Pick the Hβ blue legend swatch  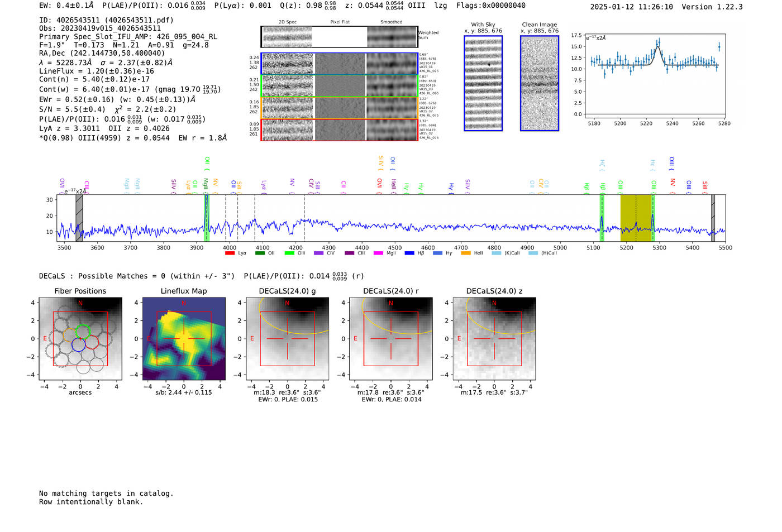[409, 253]
